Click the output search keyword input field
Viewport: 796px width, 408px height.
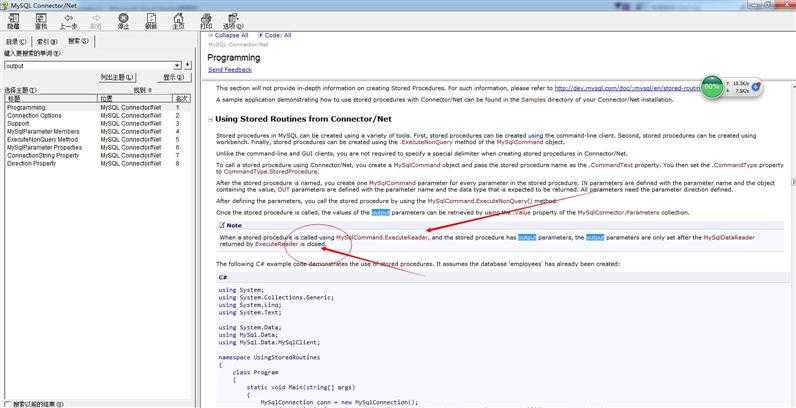click(x=89, y=65)
